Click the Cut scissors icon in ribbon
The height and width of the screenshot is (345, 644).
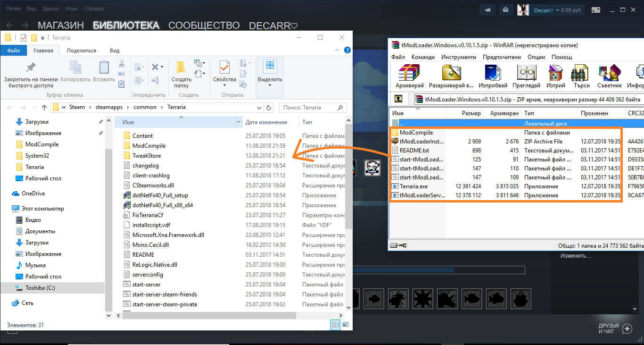tap(121, 63)
